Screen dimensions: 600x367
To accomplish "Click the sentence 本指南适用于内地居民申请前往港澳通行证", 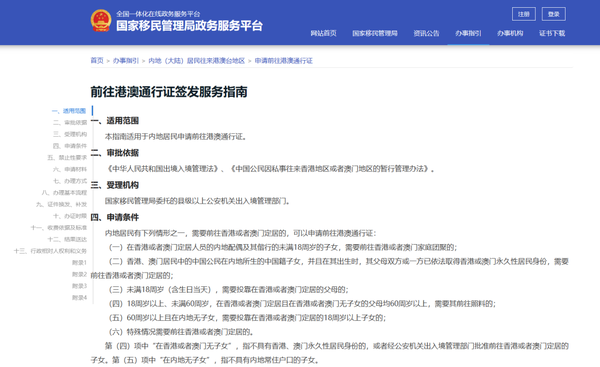I will point(176,137).
